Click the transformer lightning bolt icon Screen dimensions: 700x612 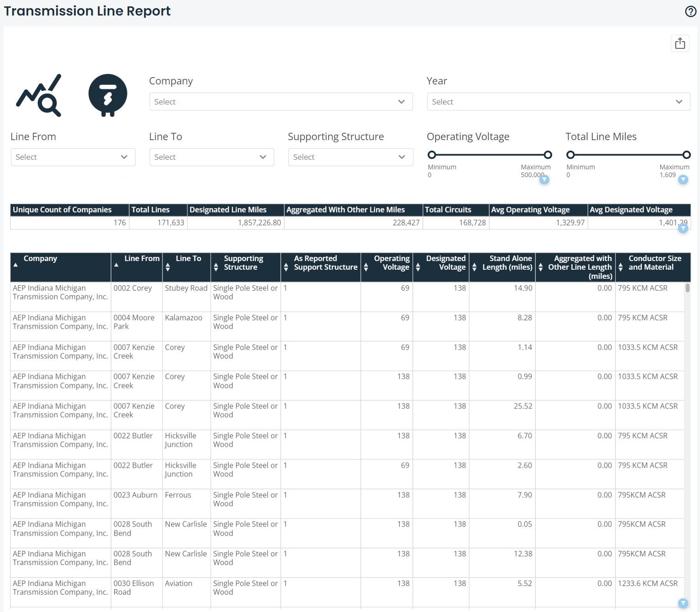pos(108,95)
